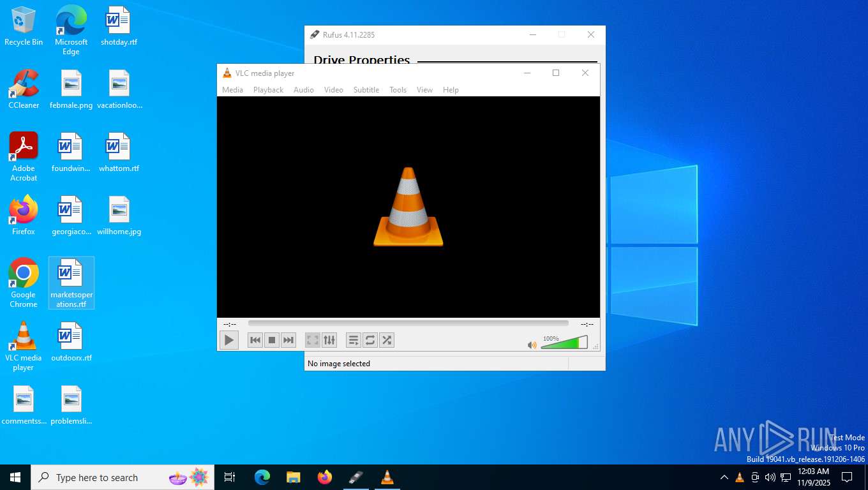Select the febmale.png file icon
This screenshot has height=490, width=868.
(71, 89)
